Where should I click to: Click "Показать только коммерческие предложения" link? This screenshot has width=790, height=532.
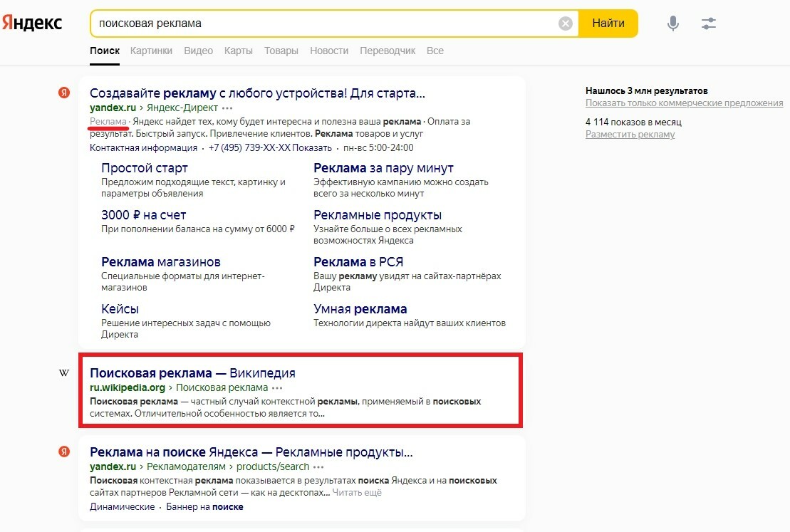(x=684, y=103)
